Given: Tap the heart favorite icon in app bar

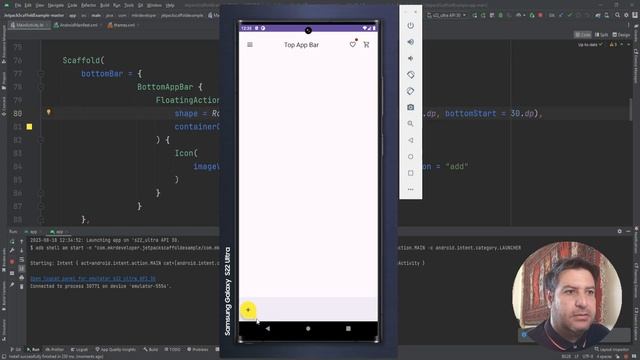Looking at the screenshot, I should (x=353, y=44).
